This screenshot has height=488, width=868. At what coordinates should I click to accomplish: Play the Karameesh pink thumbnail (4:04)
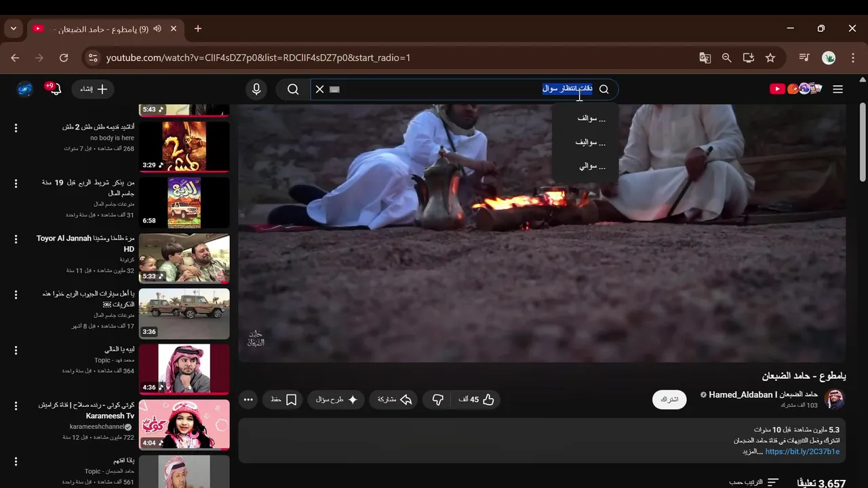pos(184,424)
